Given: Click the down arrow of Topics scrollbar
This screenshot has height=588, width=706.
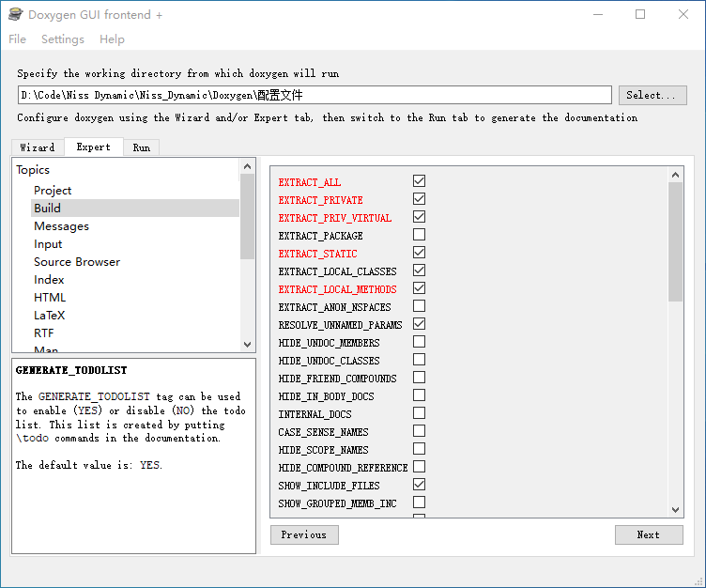Looking at the screenshot, I should pos(247,344).
